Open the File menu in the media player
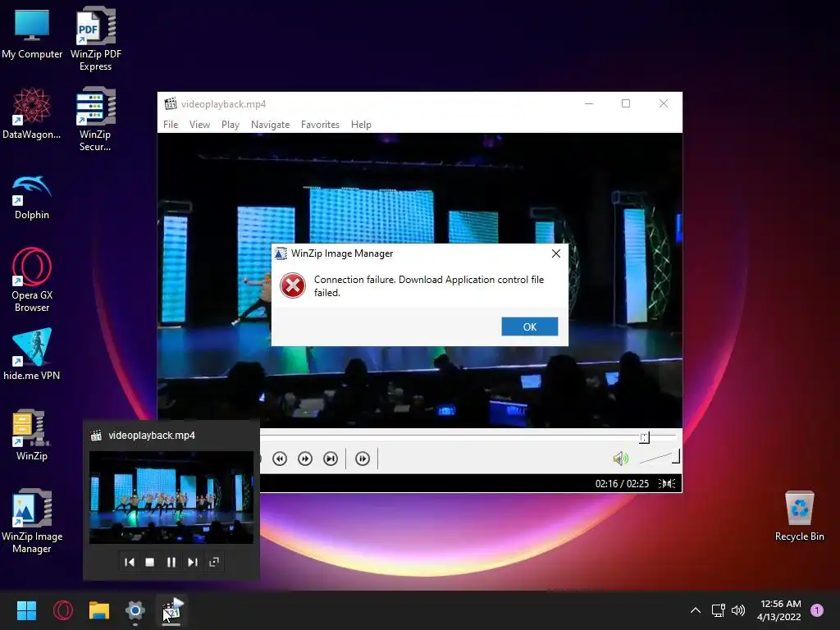This screenshot has height=630, width=840. coord(171,125)
